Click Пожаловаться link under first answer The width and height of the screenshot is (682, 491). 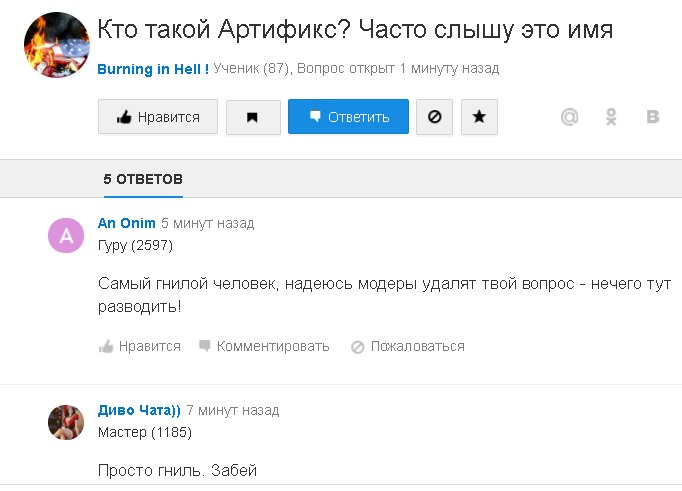coord(418,347)
